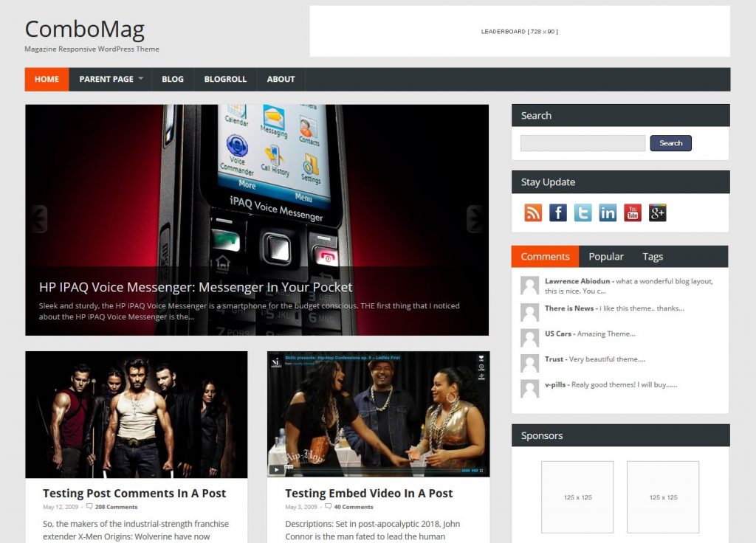
Task: Click the Wolverine post thumbnail image
Action: coord(137,415)
